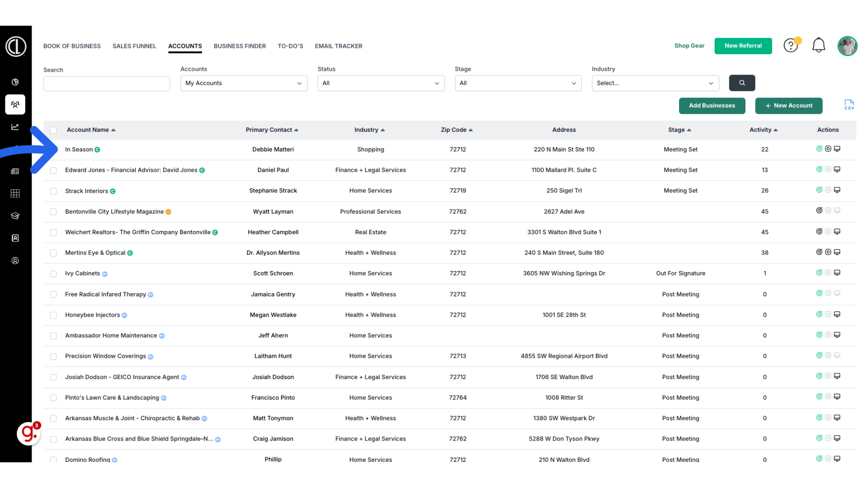This screenshot has height=488, width=868.
Task: Click monitor icon in Strack Interiors row
Action: (837, 190)
